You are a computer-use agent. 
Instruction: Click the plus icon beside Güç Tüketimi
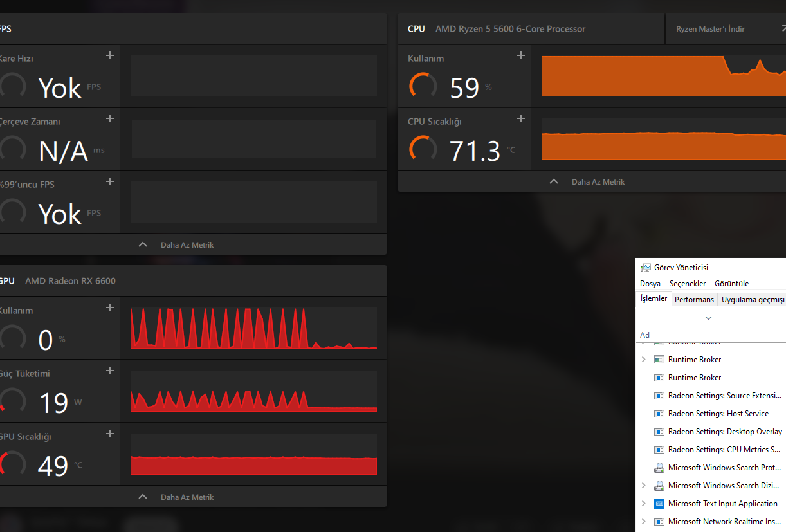[x=110, y=371]
